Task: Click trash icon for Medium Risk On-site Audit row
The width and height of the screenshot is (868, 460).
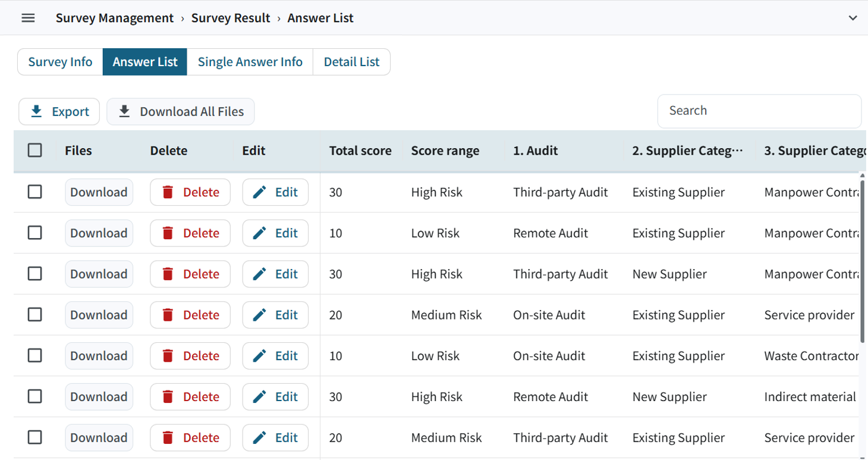Action: [168, 315]
